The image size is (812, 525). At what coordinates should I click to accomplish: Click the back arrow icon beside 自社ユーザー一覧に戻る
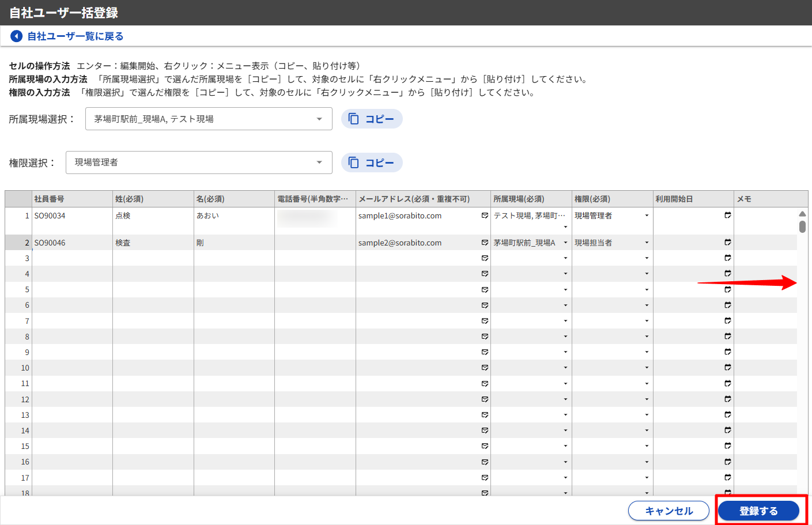17,36
